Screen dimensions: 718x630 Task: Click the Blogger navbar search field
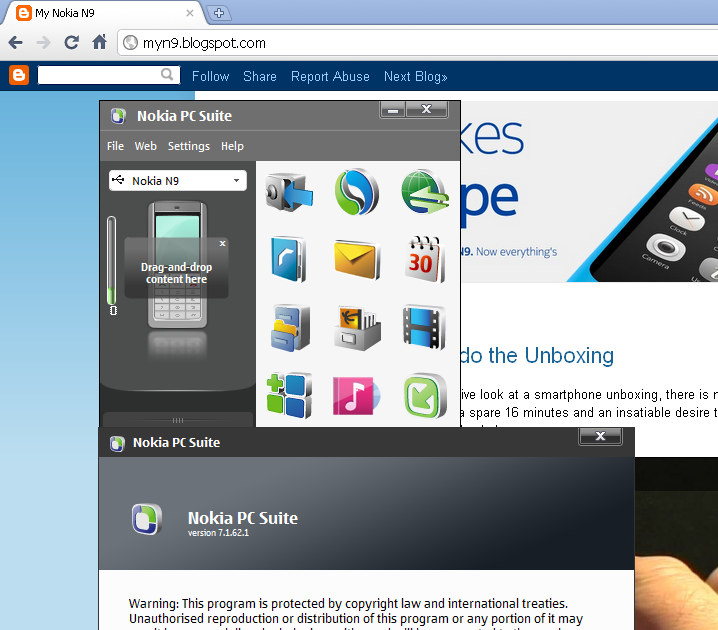pyautogui.click(x=109, y=75)
